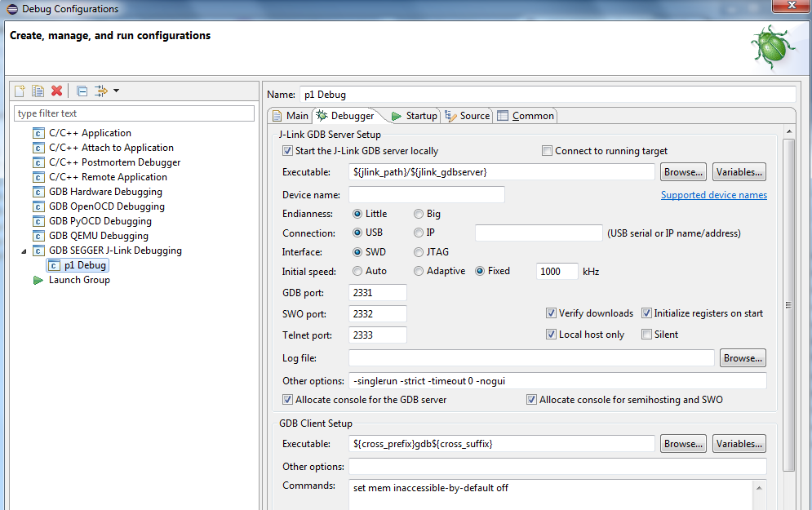Browse for GDB client executable

tap(683, 444)
